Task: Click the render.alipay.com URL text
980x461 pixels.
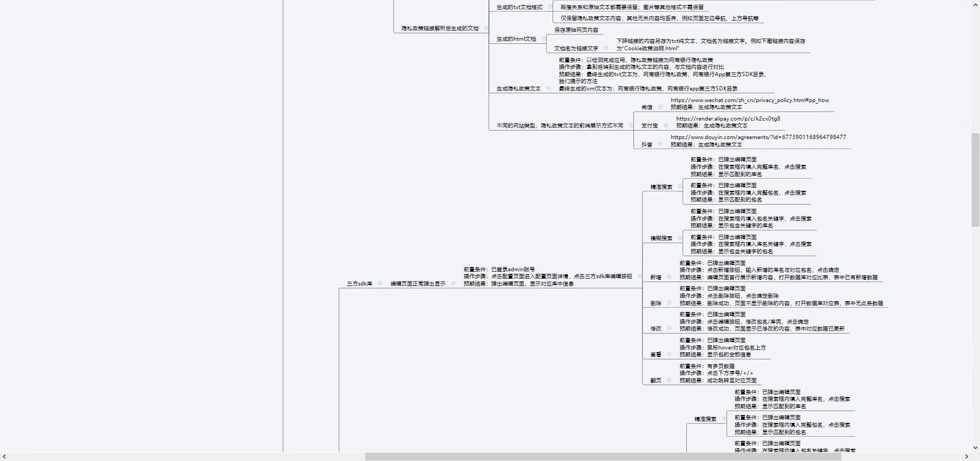Action: coord(728,118)
